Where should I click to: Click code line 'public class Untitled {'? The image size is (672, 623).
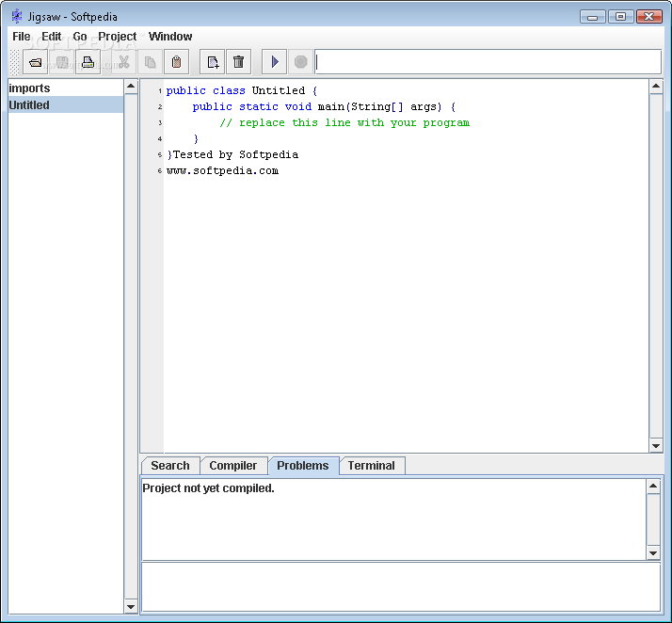[x=242, y=91]
